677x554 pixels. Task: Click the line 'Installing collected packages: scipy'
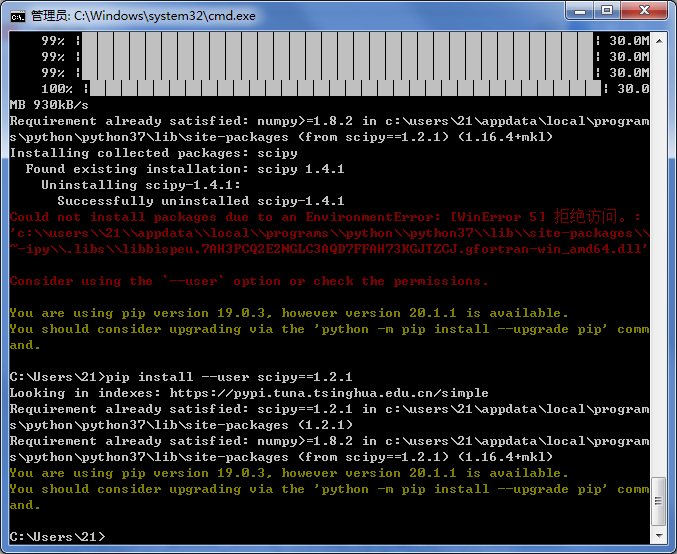pyautogui.click(x=154, y=153)
